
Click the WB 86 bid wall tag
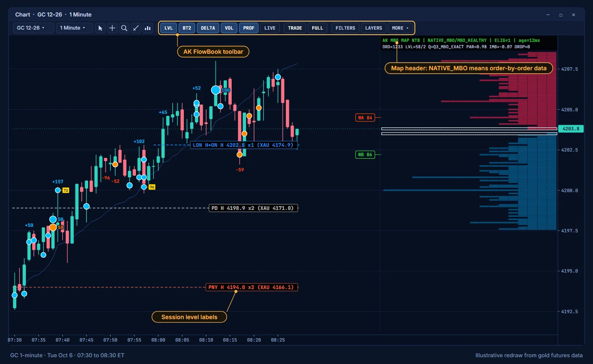click(365, 155)
